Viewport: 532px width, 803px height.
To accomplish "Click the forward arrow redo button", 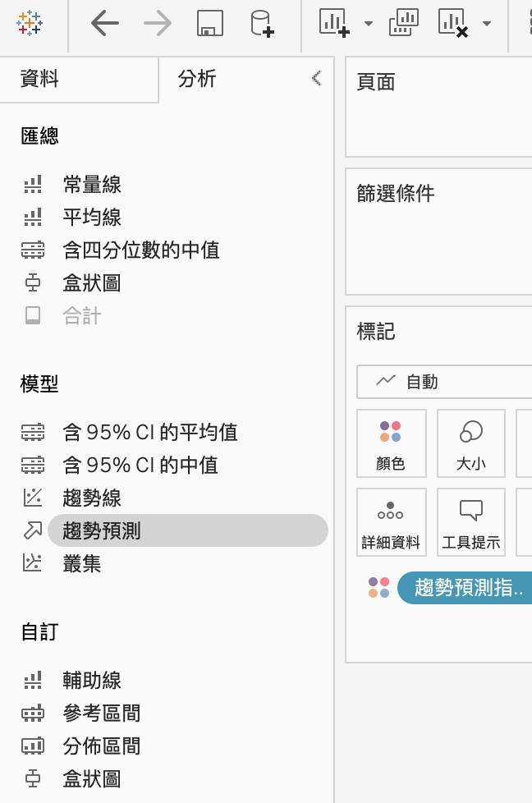I will (x=157, y=23).
